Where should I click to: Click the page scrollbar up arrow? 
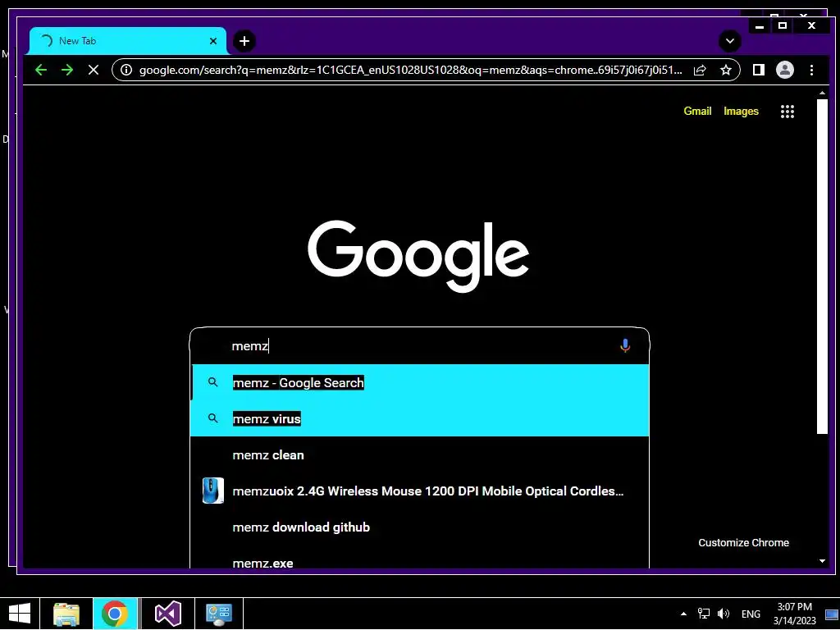[822, 94]
